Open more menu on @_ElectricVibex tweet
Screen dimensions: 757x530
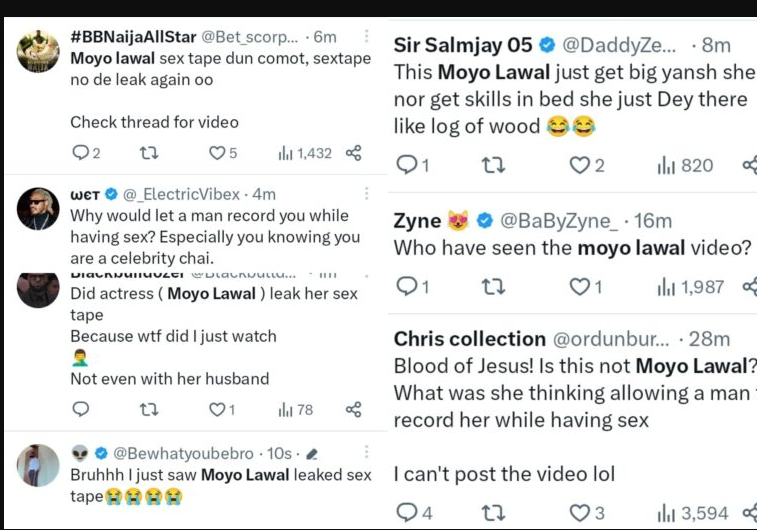coord(366,193)
